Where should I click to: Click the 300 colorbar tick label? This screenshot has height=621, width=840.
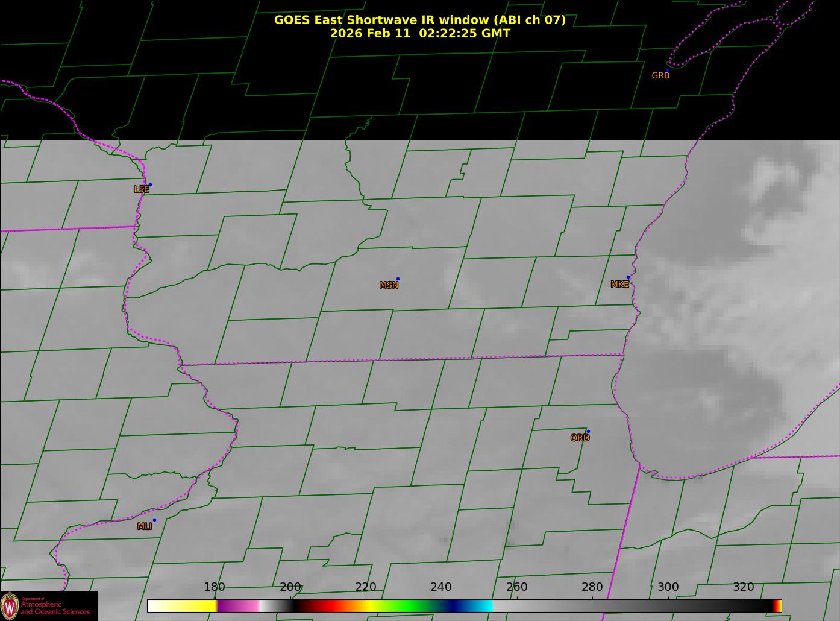(x=668, y=587)
